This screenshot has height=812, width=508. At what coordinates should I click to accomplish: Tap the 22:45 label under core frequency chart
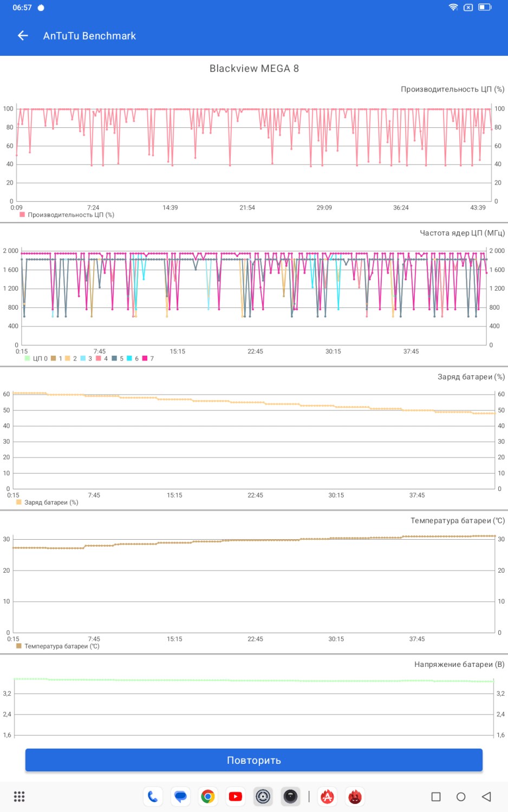click(x=255, y=351)
